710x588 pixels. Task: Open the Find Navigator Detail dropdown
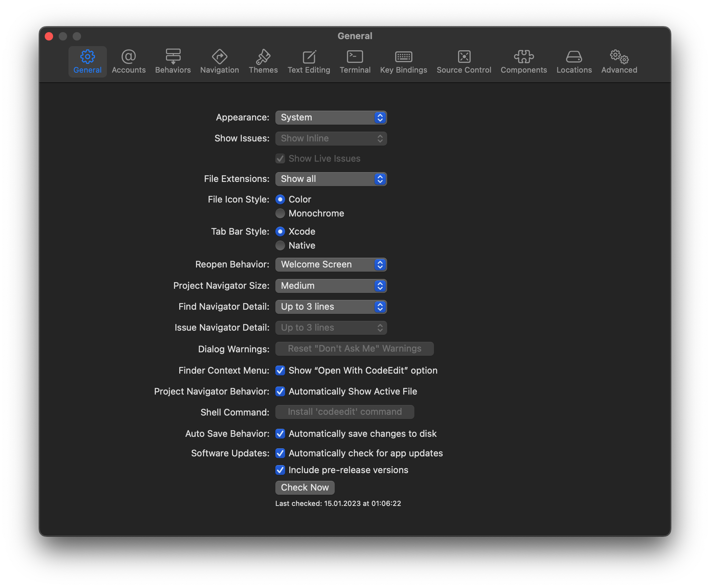click(331, 307)
